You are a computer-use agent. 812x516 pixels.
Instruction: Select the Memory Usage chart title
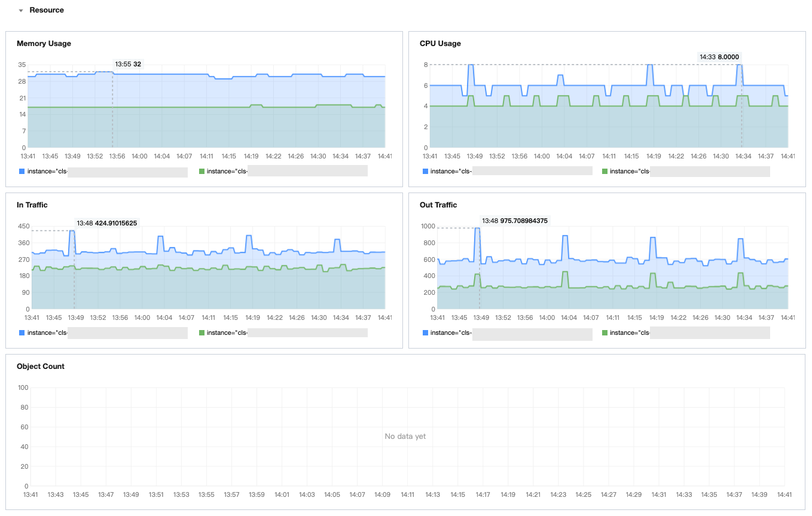coord(44,44)
